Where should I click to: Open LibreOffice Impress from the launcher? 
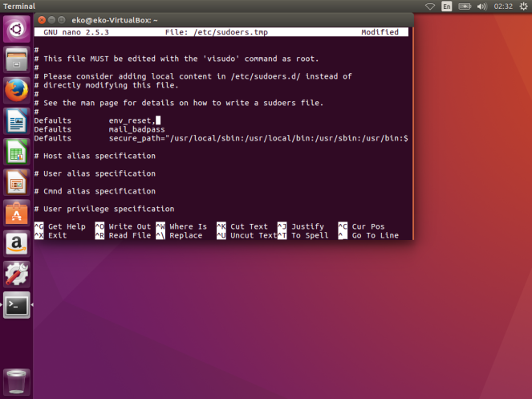pyautogui.click(x=16, y=182)
